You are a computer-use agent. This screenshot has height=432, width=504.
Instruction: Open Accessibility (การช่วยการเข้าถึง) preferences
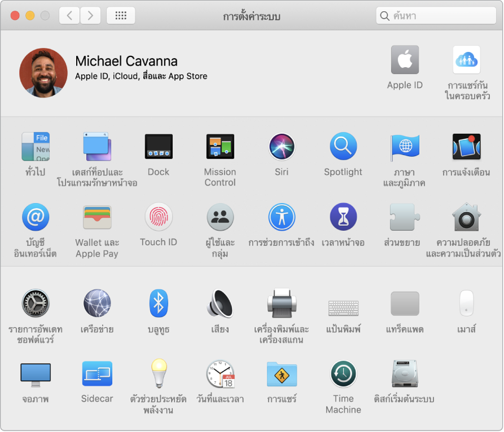click(281, 217)
